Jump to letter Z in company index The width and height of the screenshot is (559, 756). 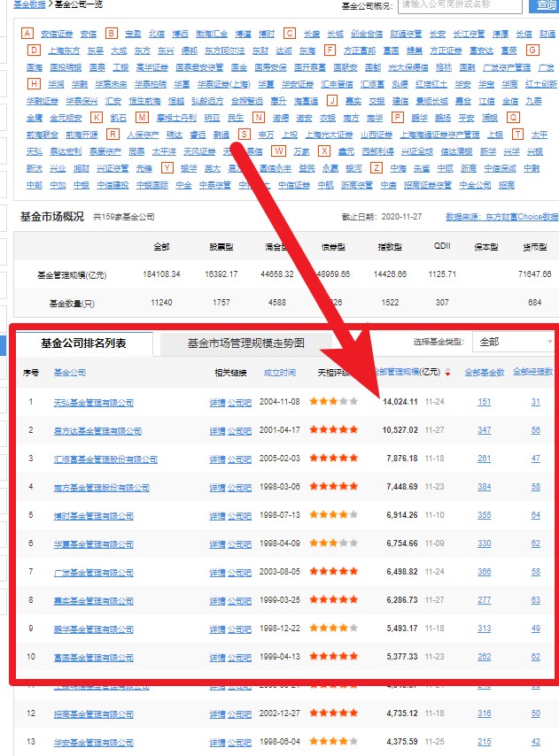coord(377,168)
